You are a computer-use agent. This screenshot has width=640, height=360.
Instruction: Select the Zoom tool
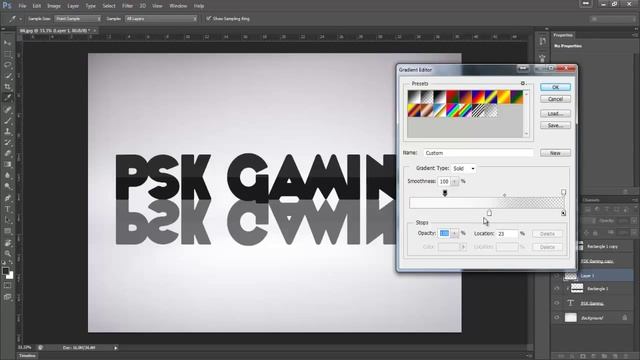point(7,253)
